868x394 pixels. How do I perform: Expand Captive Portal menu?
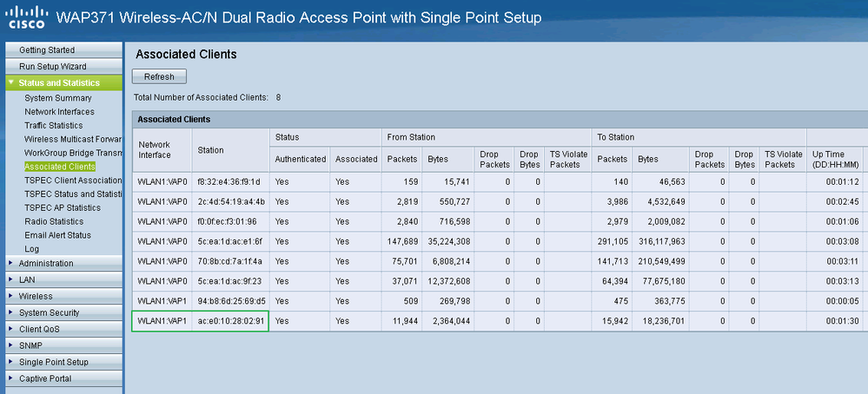(63, 379)
